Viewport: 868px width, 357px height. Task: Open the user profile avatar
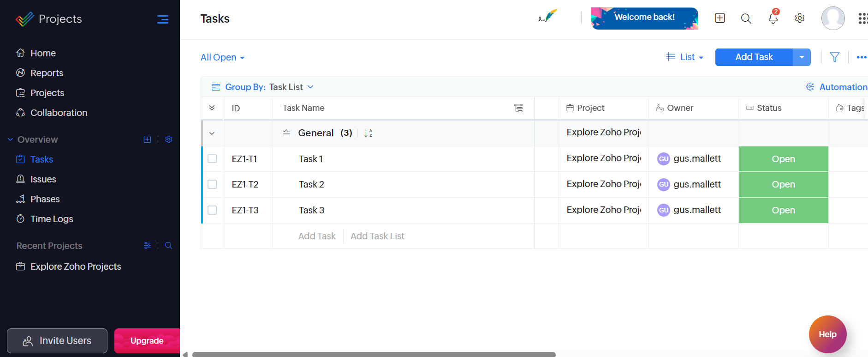833,18
